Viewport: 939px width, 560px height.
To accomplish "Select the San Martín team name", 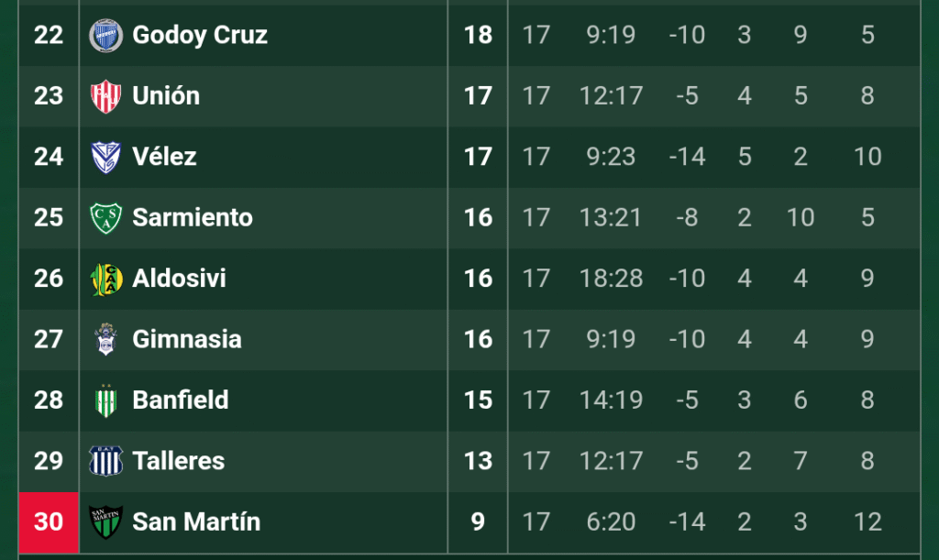I will tap(196, 522).
